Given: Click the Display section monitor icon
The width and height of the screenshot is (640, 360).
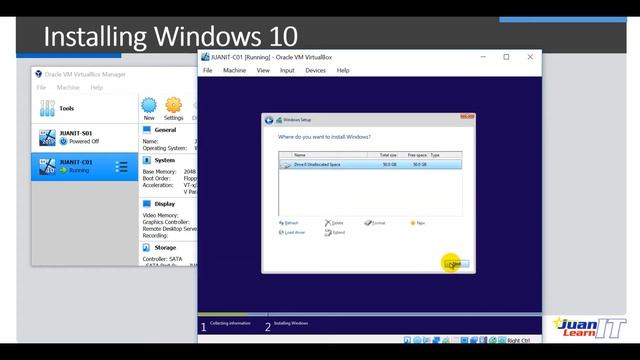Looking at the screenshot, I should tap(147, 204).
